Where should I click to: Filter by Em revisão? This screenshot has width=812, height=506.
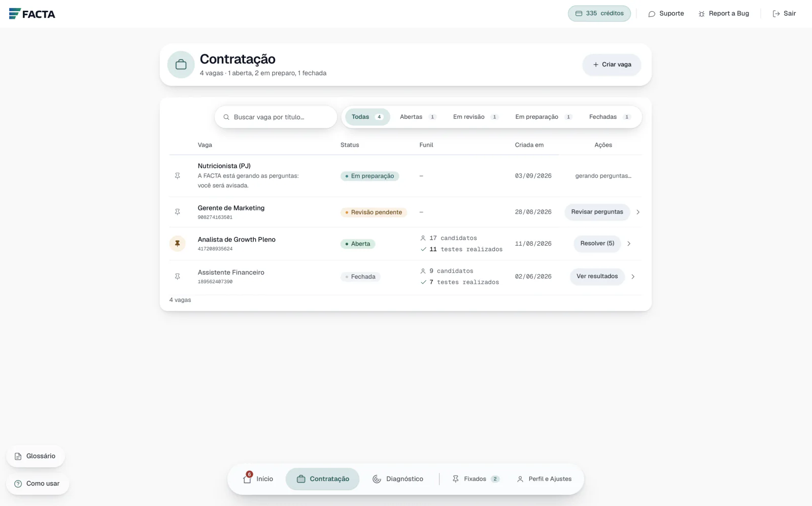[476, 117]
